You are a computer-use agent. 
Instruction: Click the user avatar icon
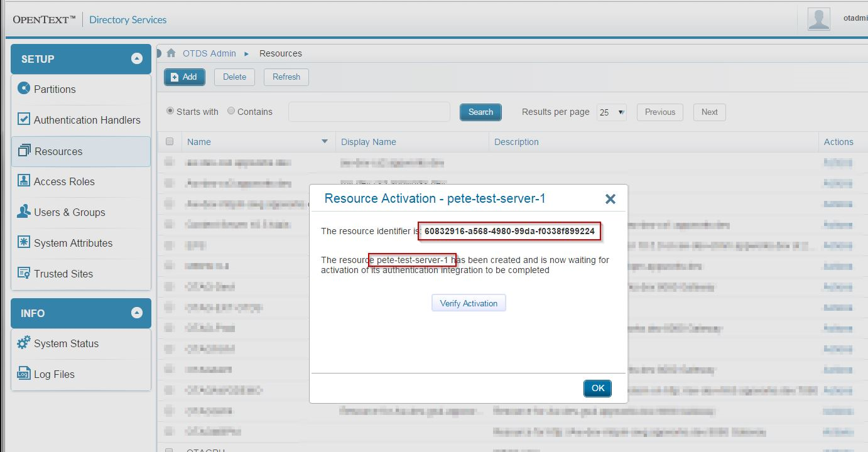819,19
